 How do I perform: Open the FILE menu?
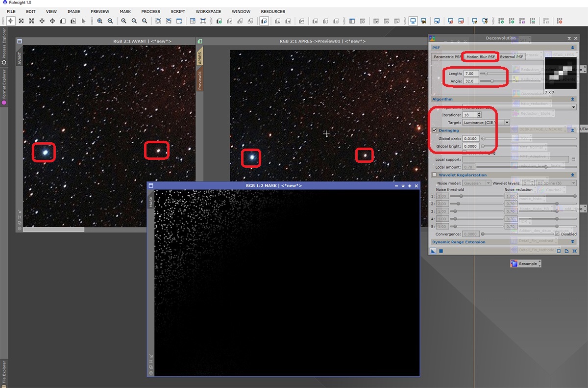click(x=11, y=11)
